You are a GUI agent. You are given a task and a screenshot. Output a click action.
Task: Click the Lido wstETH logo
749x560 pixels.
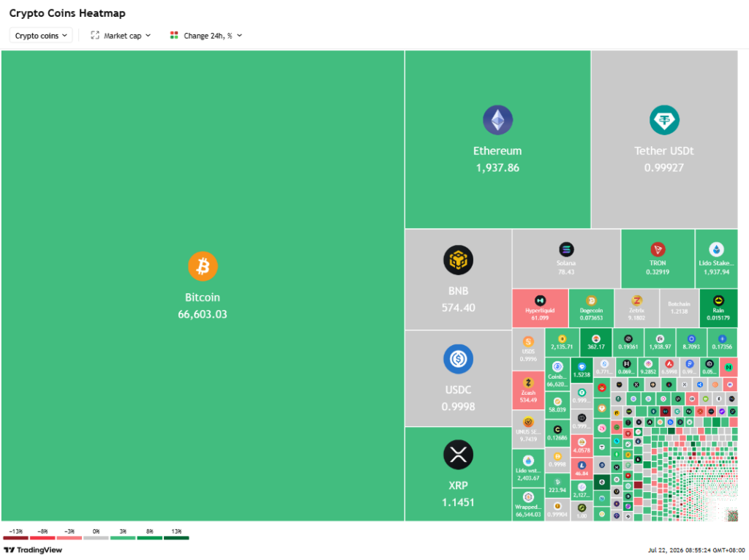(528, 461)
